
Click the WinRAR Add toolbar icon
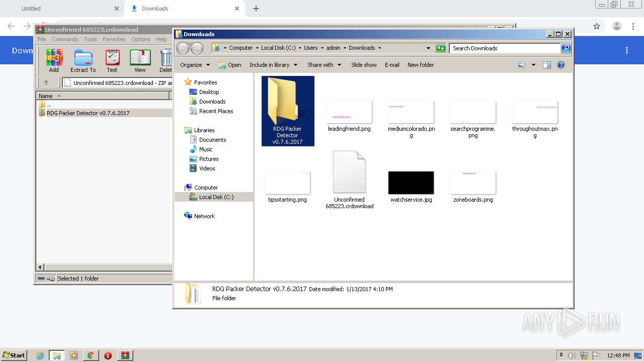click(x=54, y=61)
